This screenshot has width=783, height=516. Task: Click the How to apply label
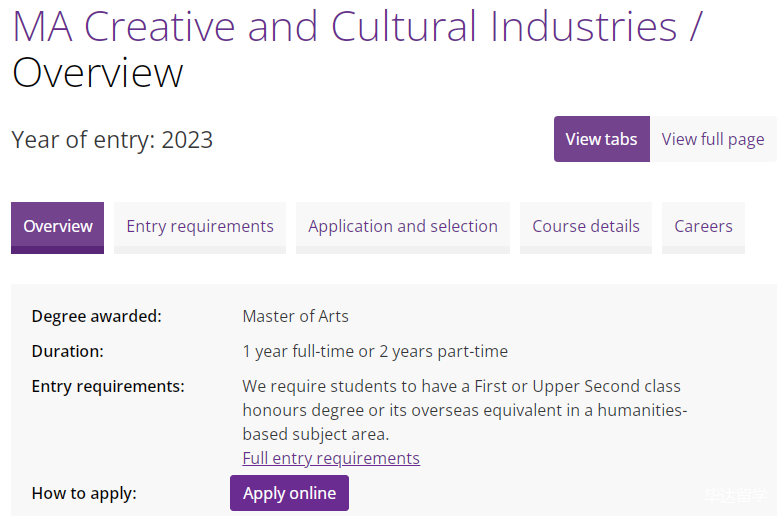tap(84, 493)
